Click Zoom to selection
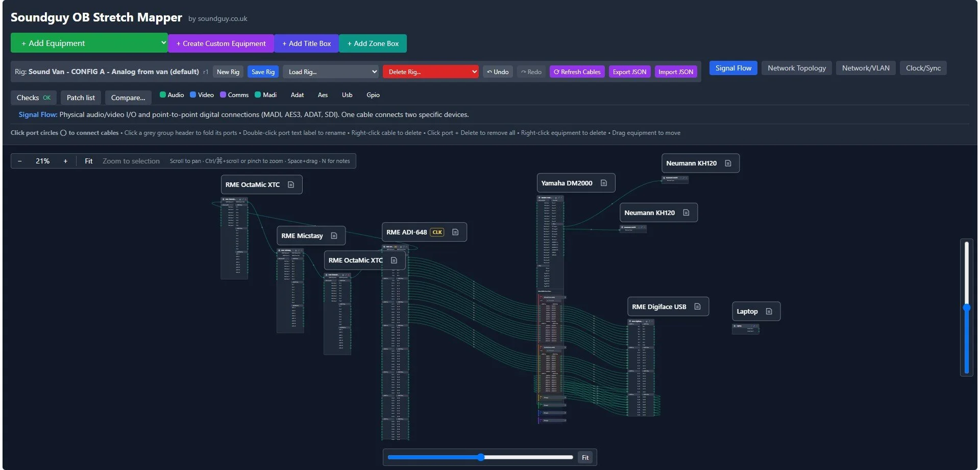980x470 pixels. coord(131,161)
